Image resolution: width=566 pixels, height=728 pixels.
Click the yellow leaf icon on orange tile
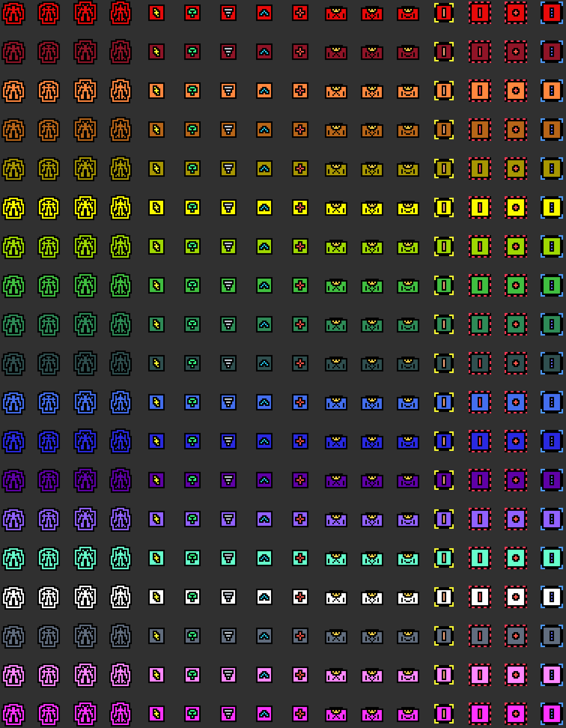pyautogui.click(x=156, y=91)
